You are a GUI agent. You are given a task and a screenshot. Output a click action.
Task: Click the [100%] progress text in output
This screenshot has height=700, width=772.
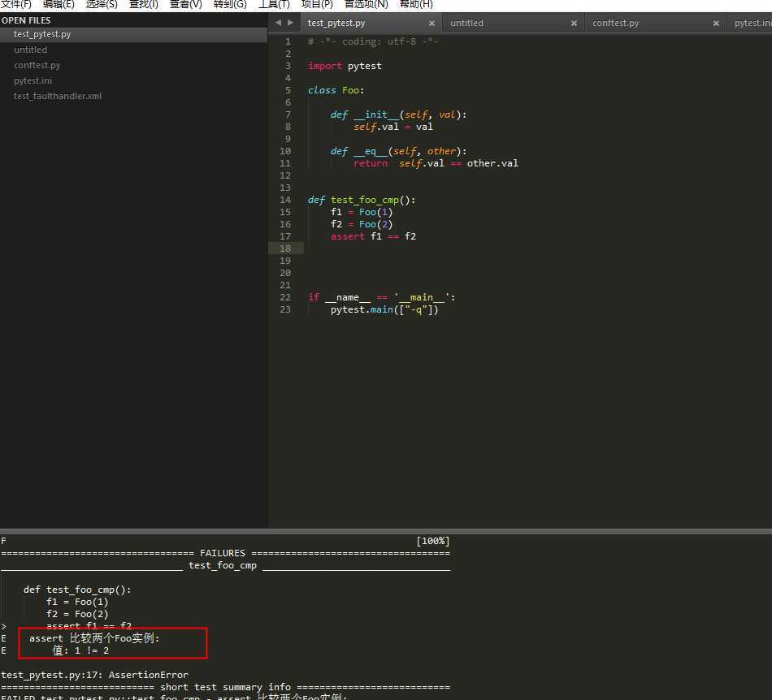[433, 541]
